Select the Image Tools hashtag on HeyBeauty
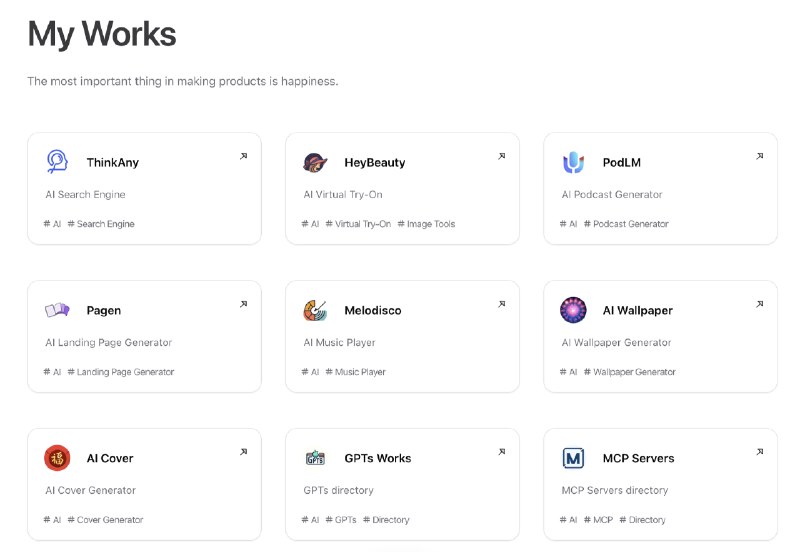This screenshot has width=800, height=552. pyautogui.click(x=426, y=223)
